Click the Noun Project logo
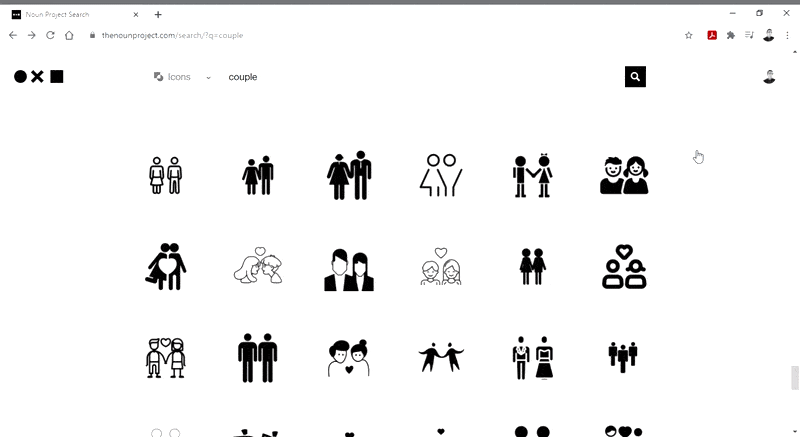The height and width of the screenshot is (437, 800). click(39, 76)
